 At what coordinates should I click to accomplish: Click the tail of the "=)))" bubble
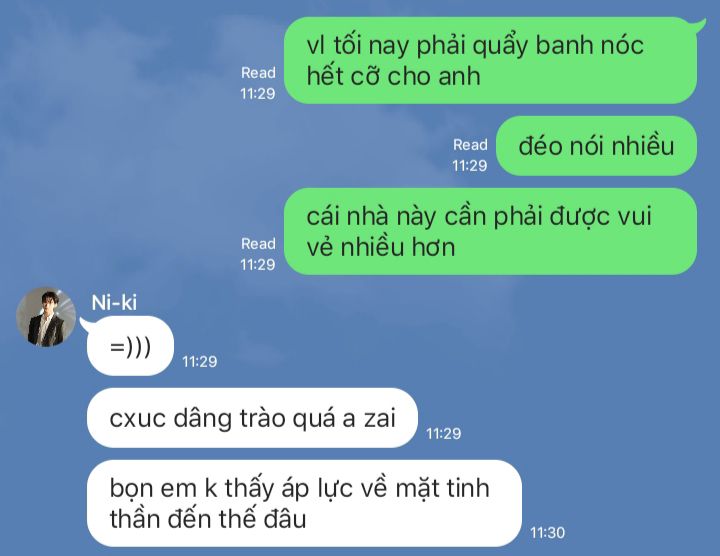pos(86,324)
